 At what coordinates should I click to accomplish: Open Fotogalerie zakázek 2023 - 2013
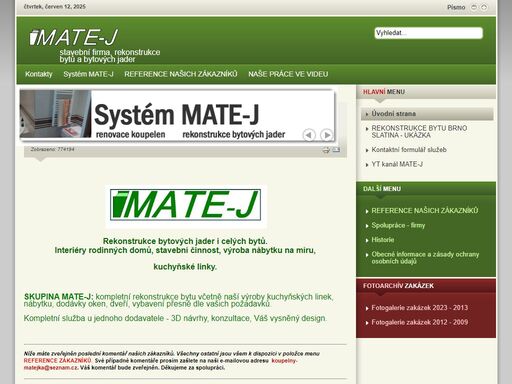coord(420,308)
